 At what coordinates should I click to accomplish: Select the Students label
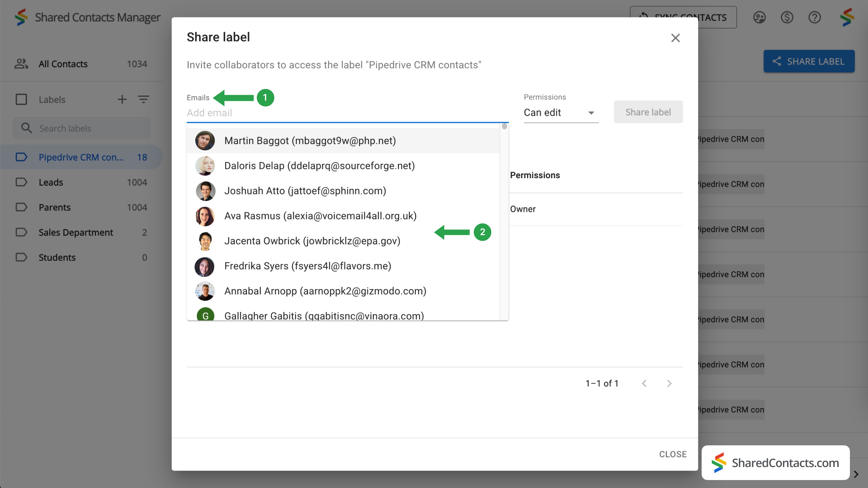coord(57,257)
